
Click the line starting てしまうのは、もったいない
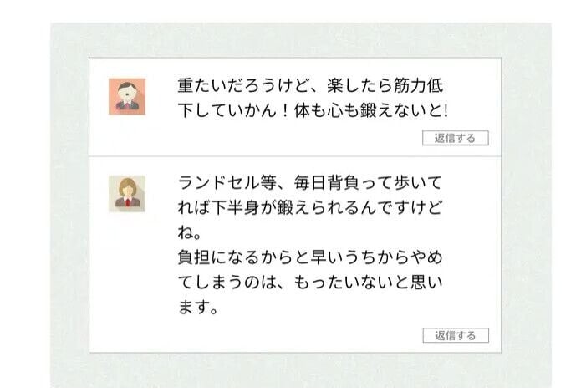(310, 283)
